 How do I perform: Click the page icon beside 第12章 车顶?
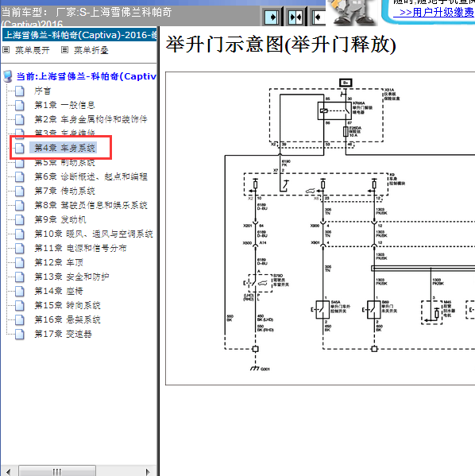pyautogui.click(x=20, y=262)
